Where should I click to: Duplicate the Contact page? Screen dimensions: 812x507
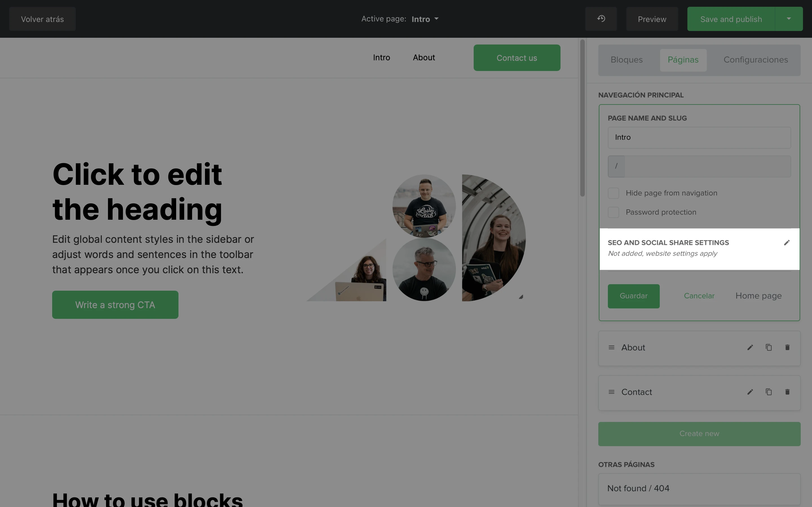(x=768, y=392)
